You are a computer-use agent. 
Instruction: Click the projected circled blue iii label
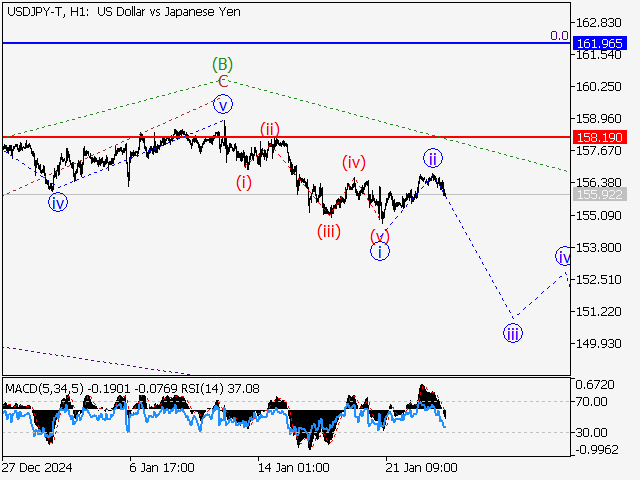coord(512,333)
